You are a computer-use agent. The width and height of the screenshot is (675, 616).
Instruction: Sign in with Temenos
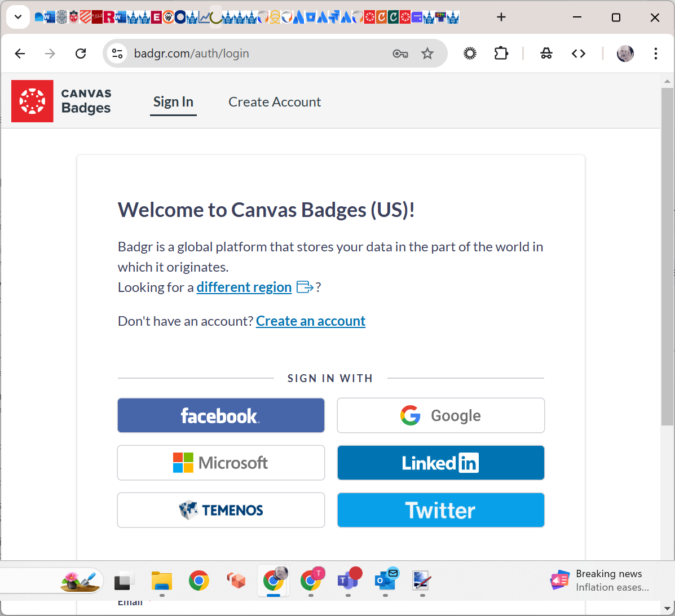pyautogui.click(x=221, y=509)
